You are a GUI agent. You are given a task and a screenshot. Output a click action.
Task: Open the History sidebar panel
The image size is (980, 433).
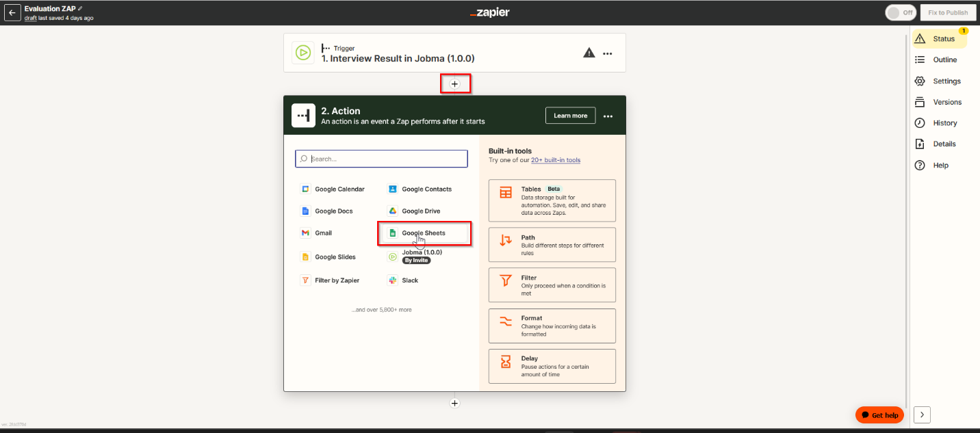tap(936, 123)
